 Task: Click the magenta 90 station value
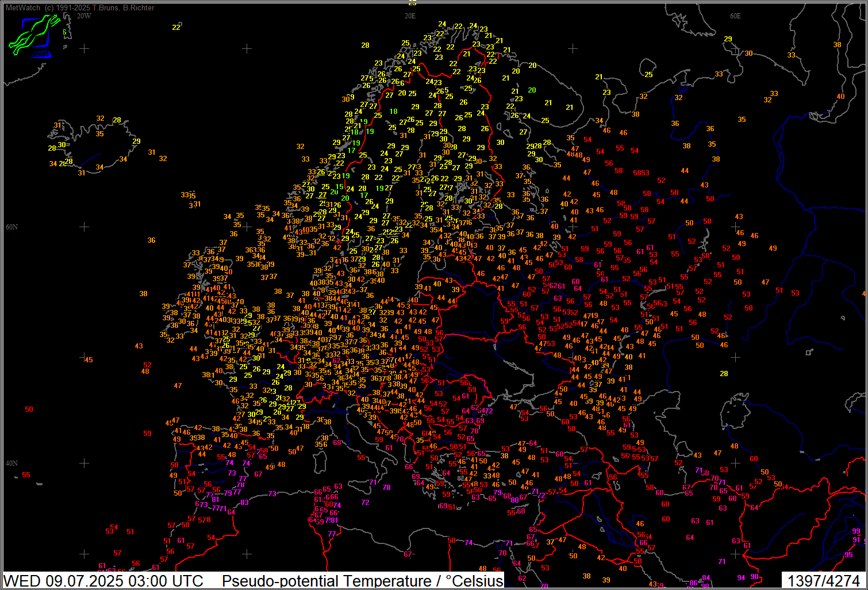pos(754,577)
